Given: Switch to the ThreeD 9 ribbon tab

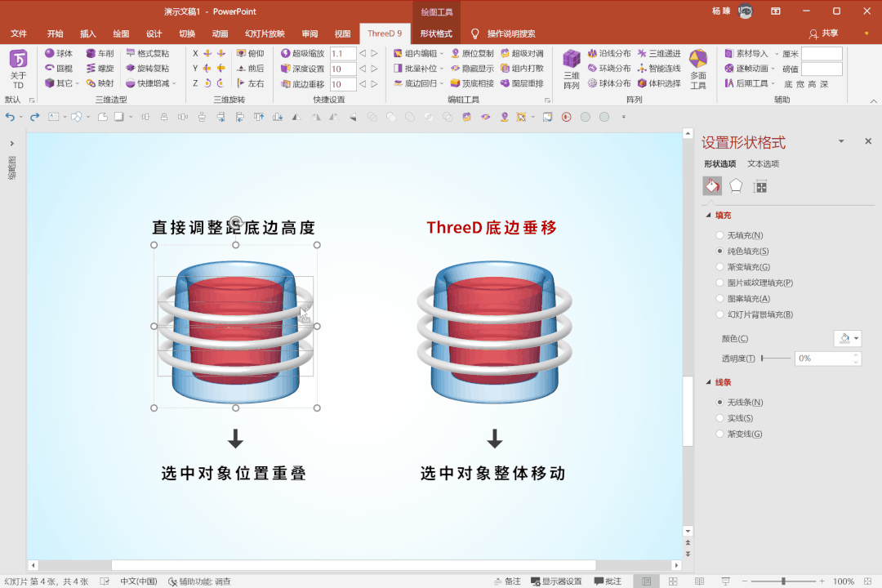Looking at the screenshot, I should [384, 33].
